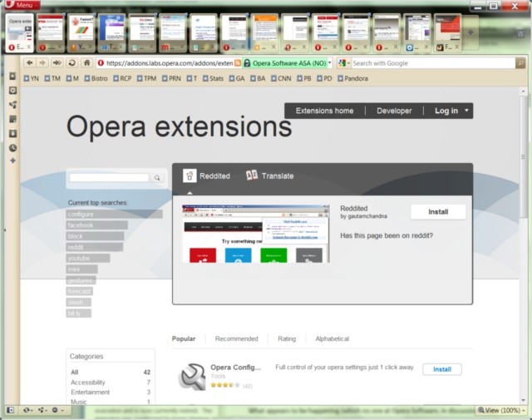The image size is (532, 420).
Task: Close the Opera extensions tab
Action: [x=29, y=47]
